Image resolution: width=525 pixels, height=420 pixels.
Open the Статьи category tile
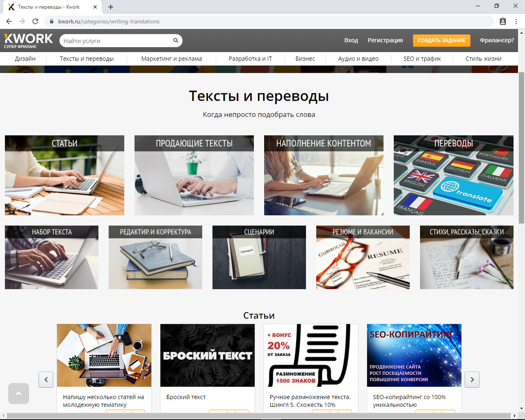[x=64, y=175]
